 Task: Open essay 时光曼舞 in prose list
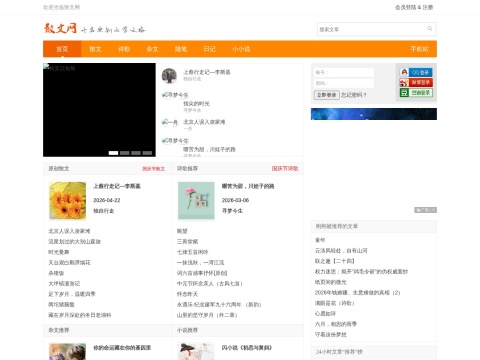59,252
